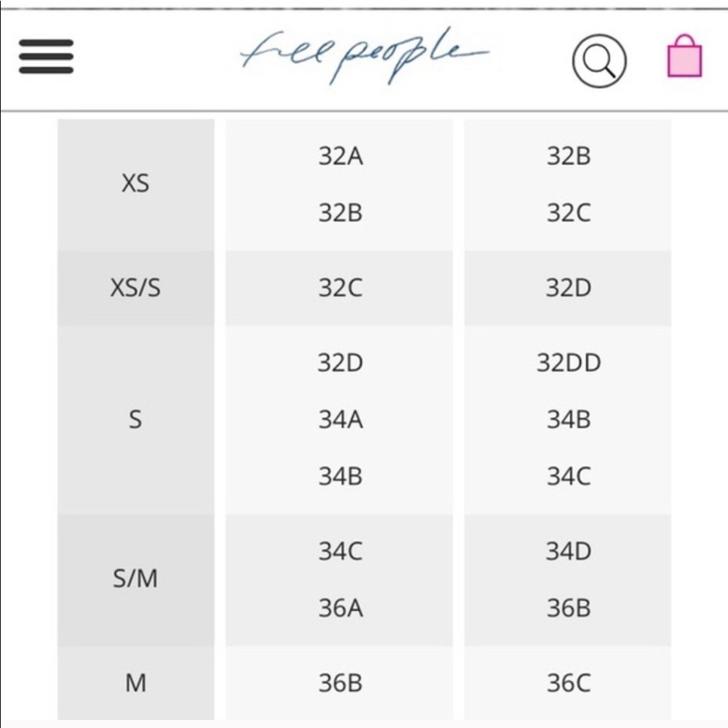The width and height of the screenshot is (728, 728).
Task: Select the 34D size cell
Action: tap(569, 551)
